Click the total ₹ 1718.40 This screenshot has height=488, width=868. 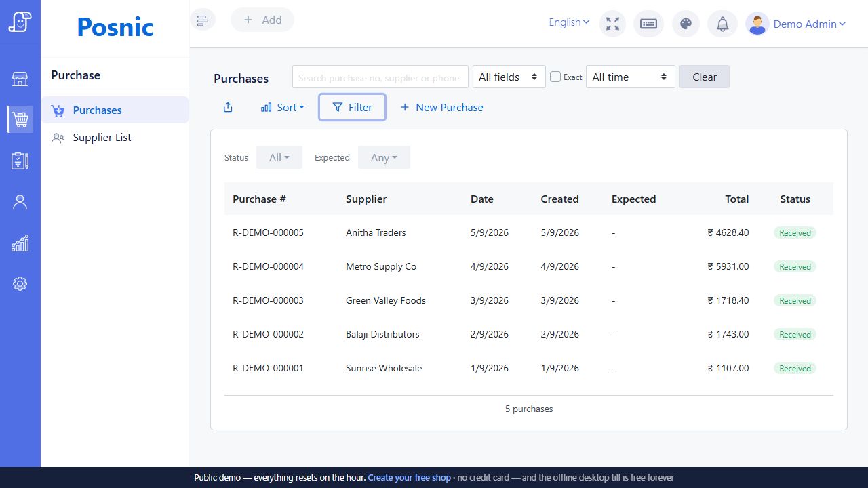(728, 300)
